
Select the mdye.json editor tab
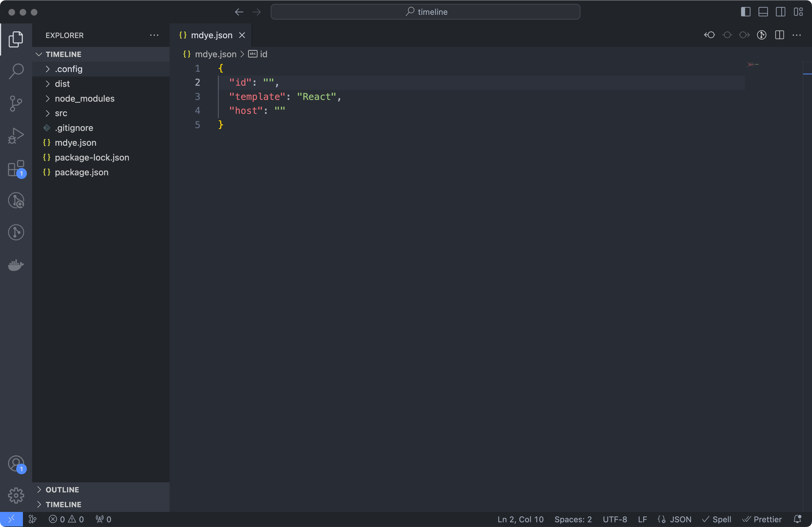pos(211,35)
